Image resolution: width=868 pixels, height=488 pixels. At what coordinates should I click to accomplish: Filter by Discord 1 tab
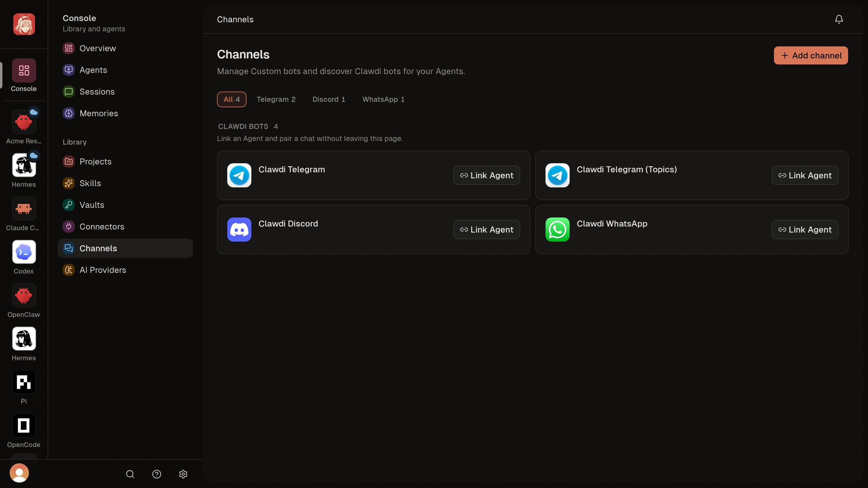click(329, 99)
